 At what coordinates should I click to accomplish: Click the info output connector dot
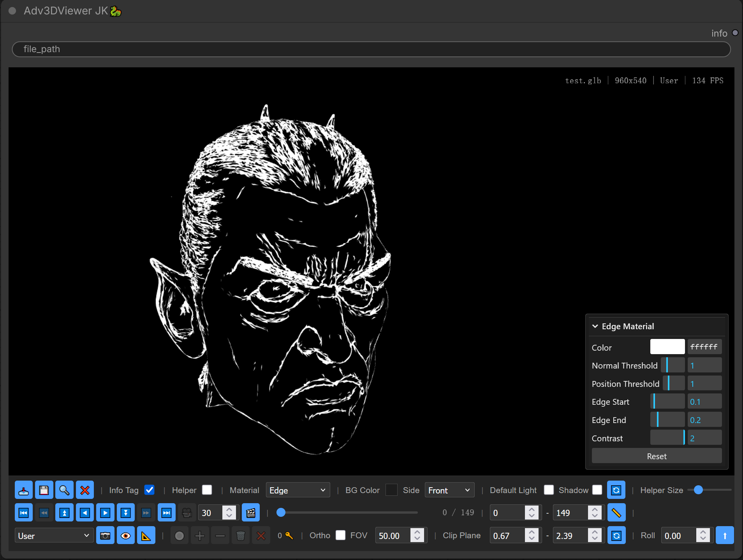point(735,33)
